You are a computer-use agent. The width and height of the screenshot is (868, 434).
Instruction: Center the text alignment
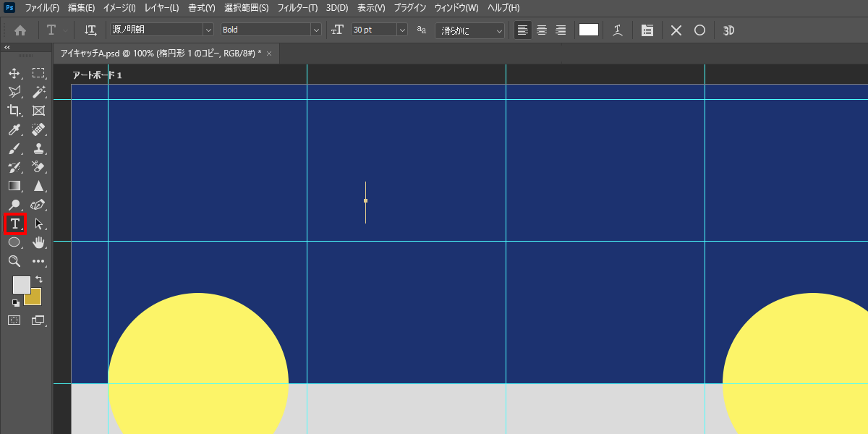pyautogui.click(x=541, y=30)
